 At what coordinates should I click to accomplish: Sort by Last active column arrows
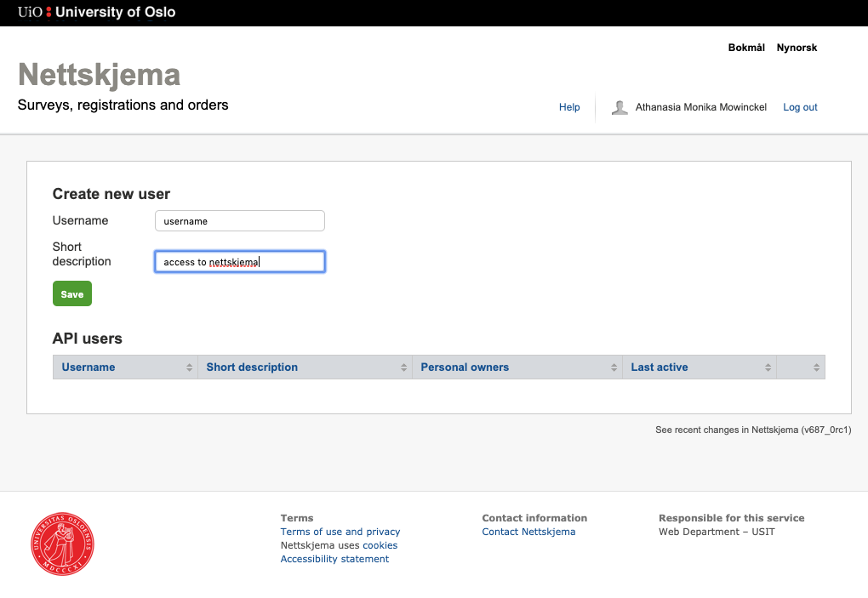768,367
